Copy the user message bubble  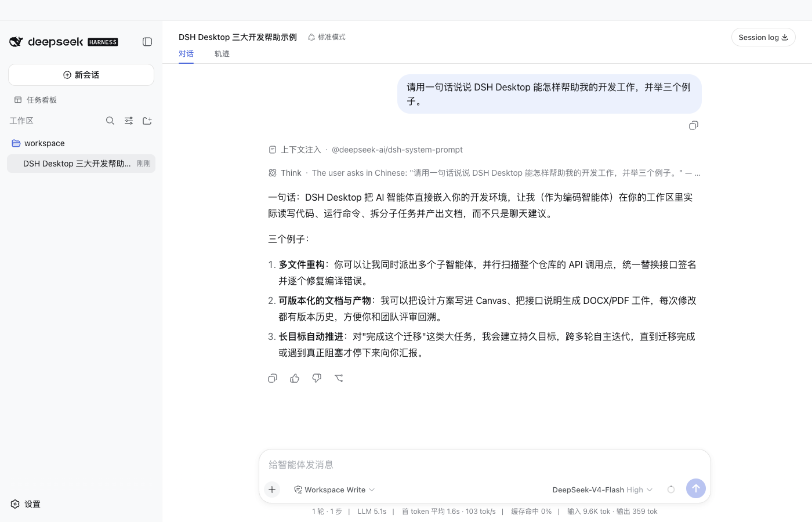click(694, 125)
